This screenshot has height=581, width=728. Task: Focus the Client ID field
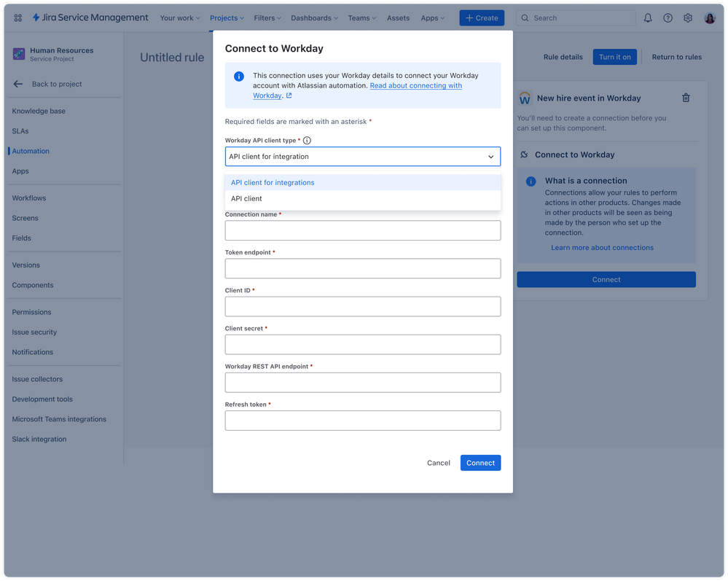363,307
